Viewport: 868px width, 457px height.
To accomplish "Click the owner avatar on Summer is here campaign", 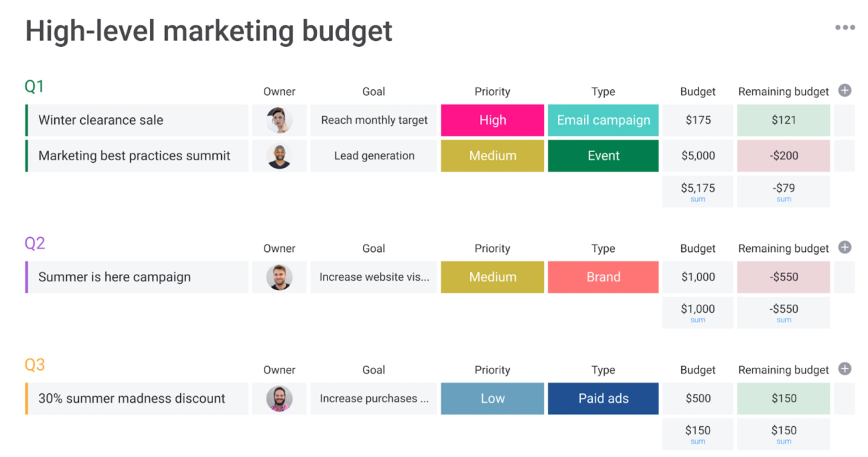I will (279, 277).
